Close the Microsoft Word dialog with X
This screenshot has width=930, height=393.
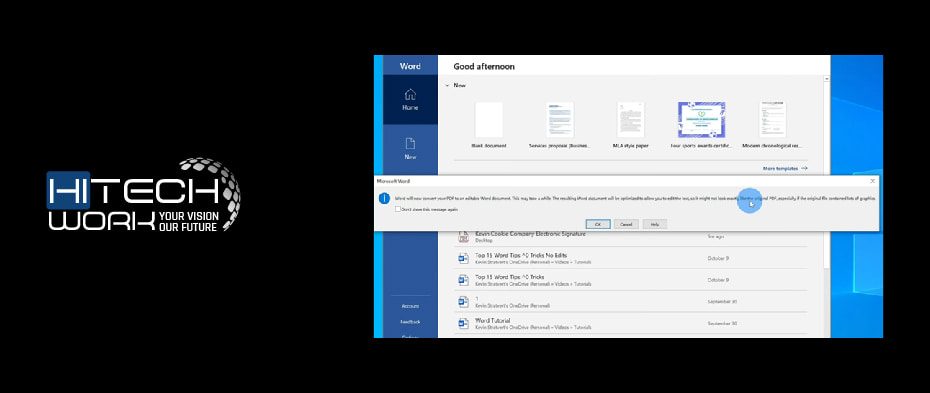[x=872, y=180]
